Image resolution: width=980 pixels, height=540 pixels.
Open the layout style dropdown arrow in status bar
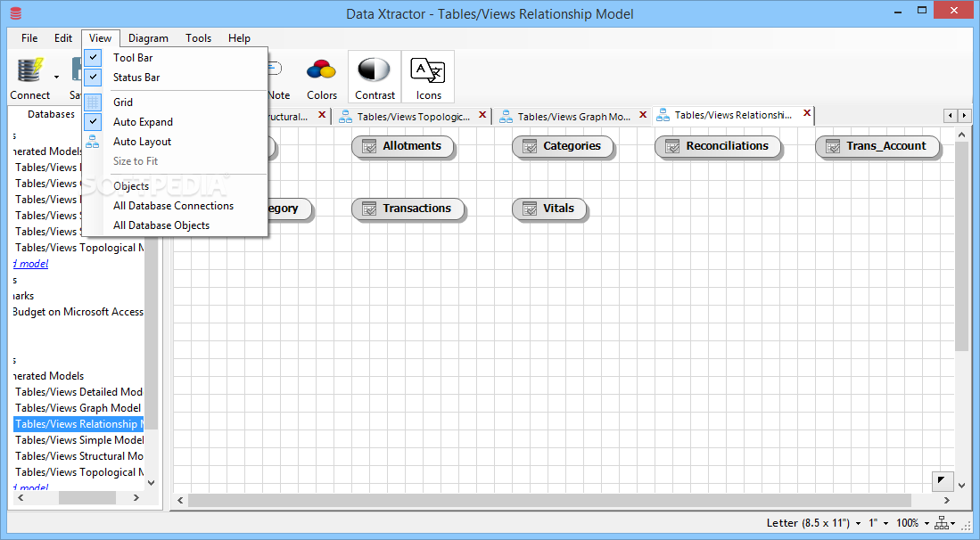953,524
